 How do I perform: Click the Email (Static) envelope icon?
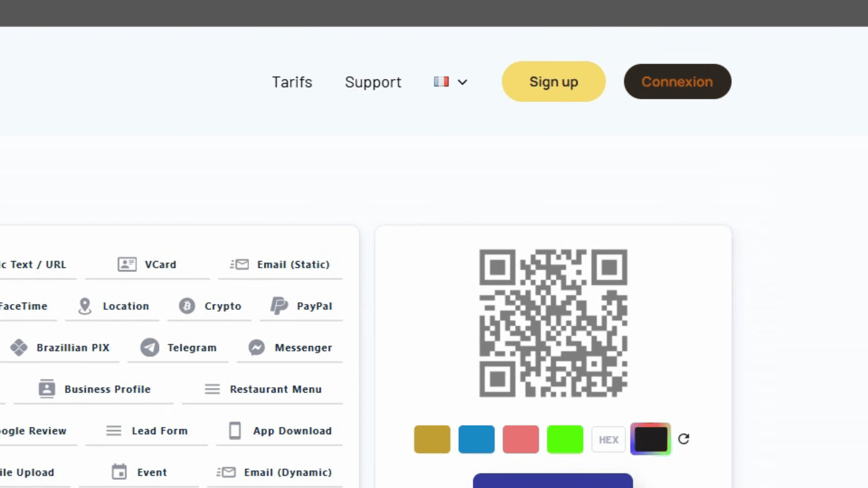click(239, 264)
